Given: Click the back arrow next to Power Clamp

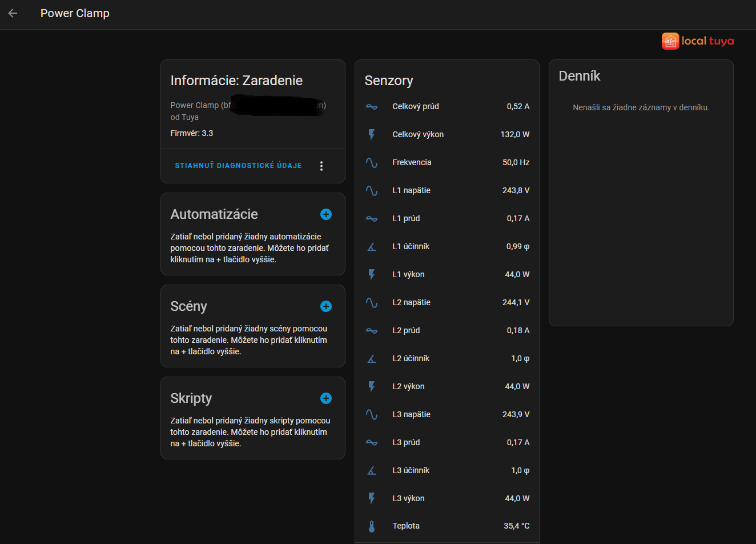Looking at the screenshot, I should point(13,13).
